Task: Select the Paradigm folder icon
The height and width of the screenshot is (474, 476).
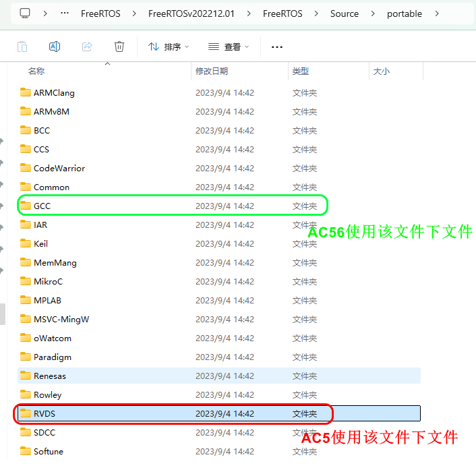Action: (26, 357)
